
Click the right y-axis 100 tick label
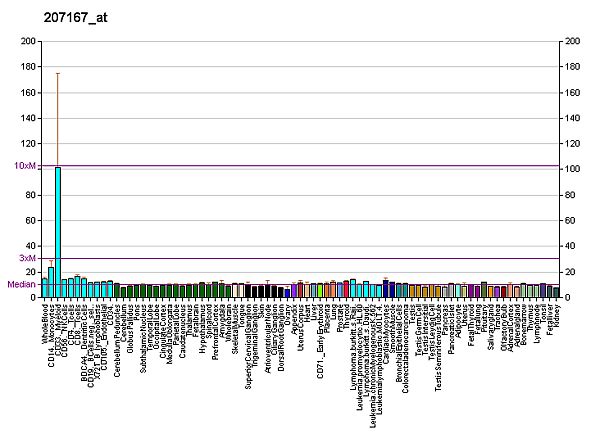pyautogui.click(x=574, y=170)
